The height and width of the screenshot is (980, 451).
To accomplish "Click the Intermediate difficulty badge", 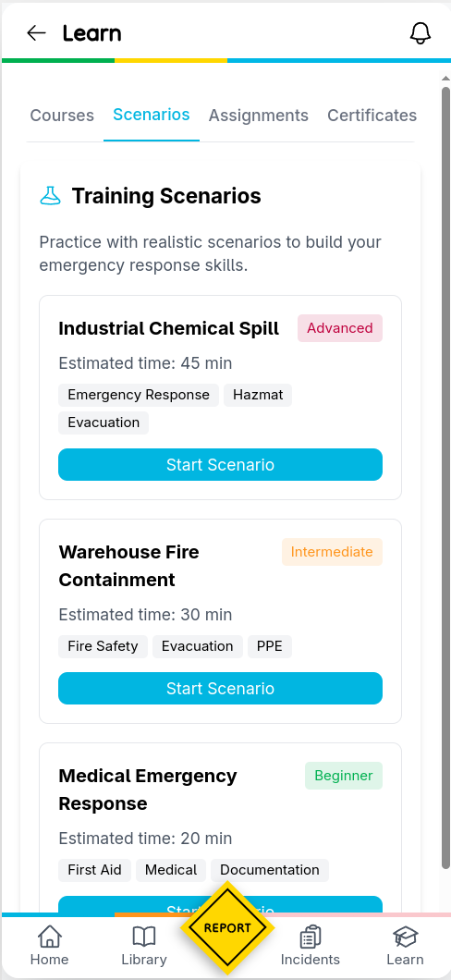I will (x=332, y=552).
